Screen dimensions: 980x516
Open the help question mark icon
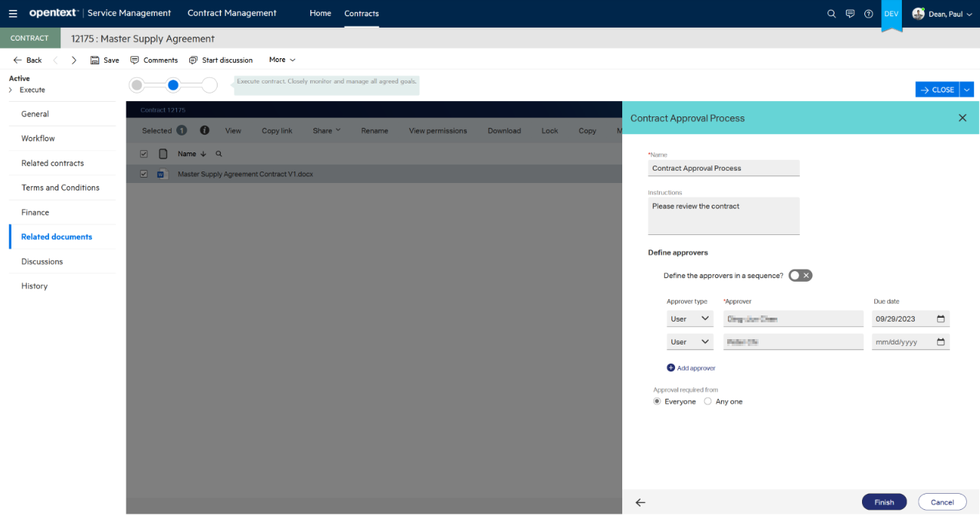point(868,13)
